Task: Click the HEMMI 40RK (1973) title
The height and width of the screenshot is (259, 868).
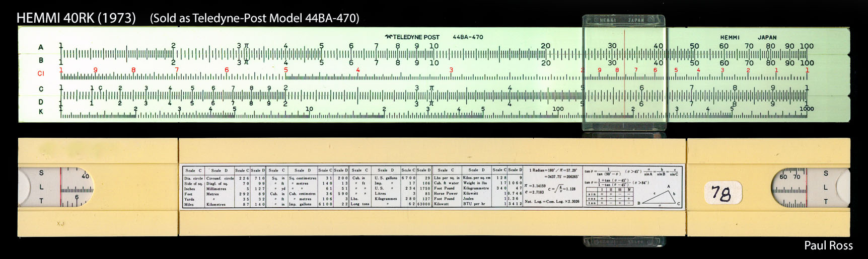Action: (x=76, y=18)
